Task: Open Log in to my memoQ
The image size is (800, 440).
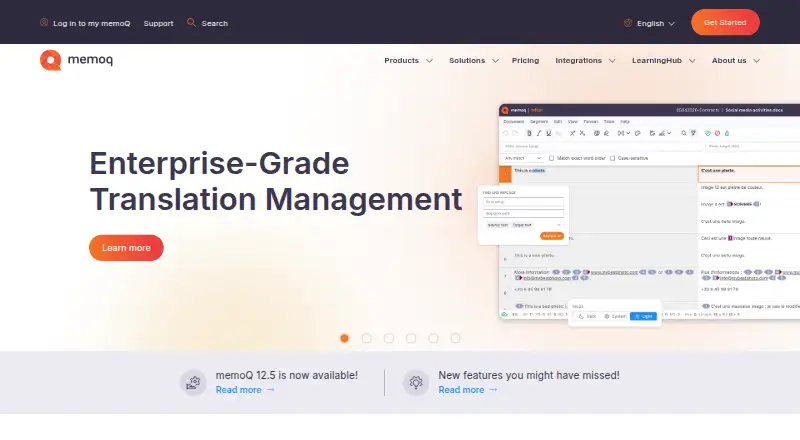Action: pyautogui.click(x=85, y=23)
